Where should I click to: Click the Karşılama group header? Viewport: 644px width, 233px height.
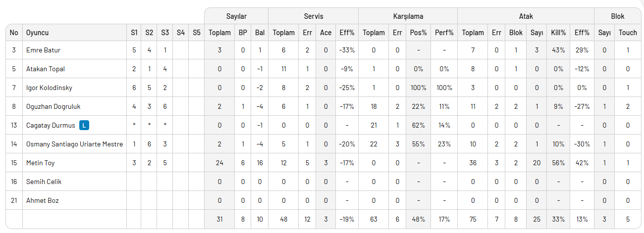[x=408, y=16]
